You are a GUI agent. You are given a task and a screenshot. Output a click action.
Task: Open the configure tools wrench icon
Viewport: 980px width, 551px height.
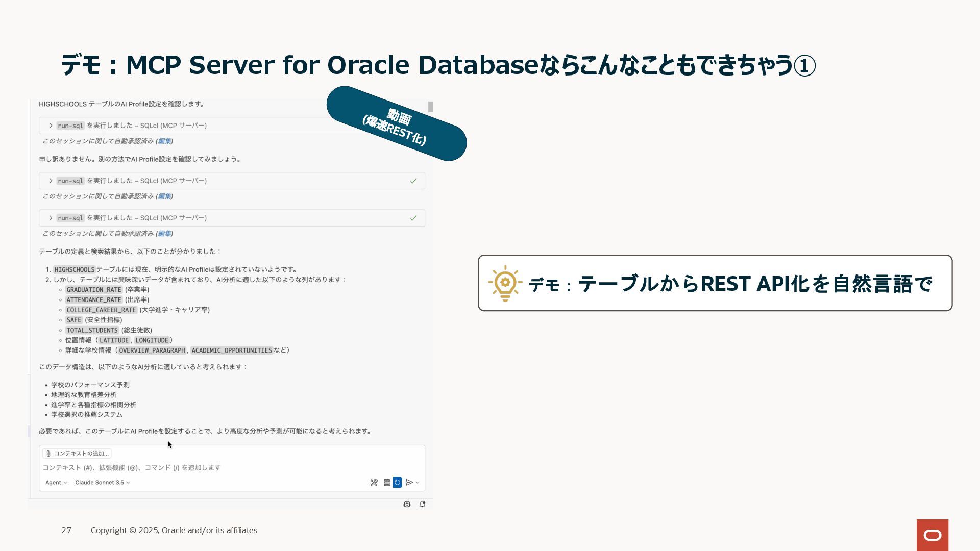(x=374, y=482)
